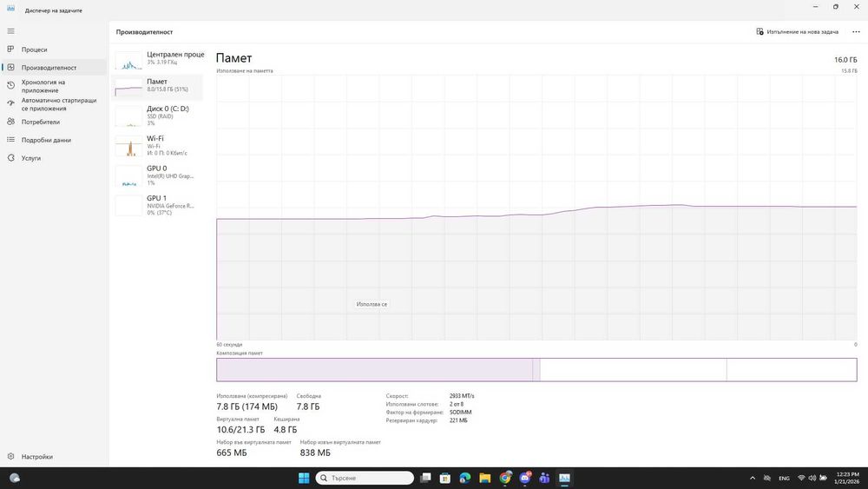
Task: Click the Услуги gear icon
Action: coord(10,158)
